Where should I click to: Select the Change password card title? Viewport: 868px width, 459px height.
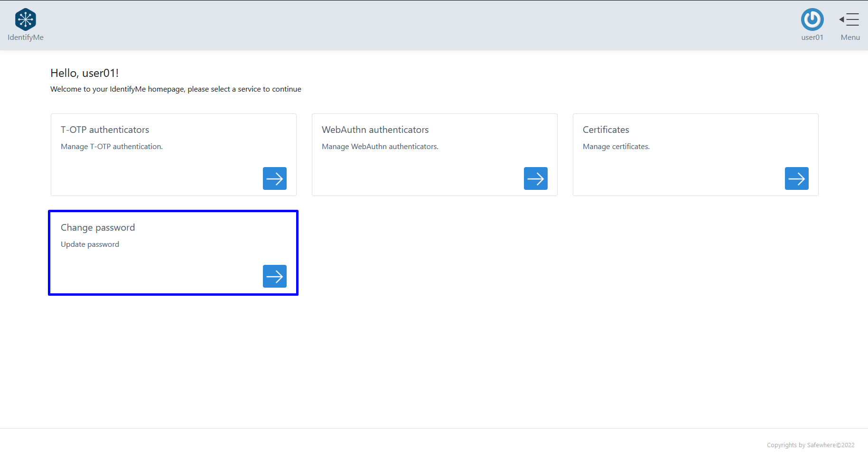[x=98, y=227]
